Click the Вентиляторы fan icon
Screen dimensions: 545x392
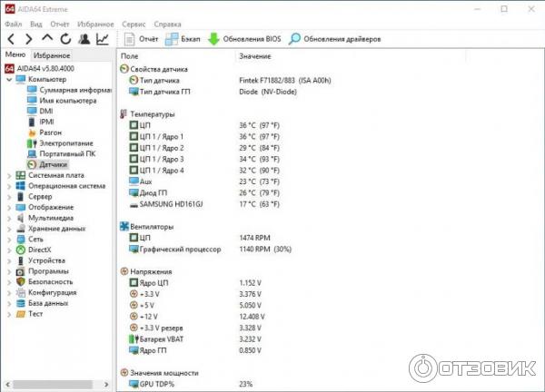[124, 226]
